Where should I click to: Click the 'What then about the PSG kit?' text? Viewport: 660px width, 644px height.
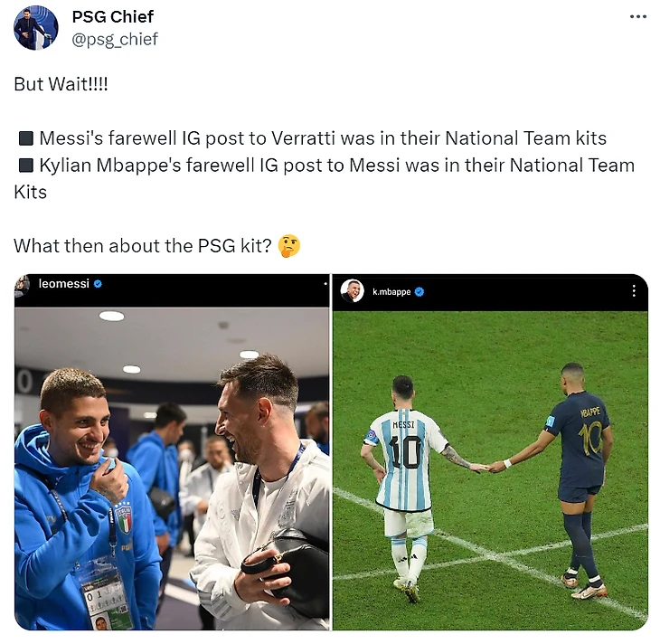[x=143, y=246]
